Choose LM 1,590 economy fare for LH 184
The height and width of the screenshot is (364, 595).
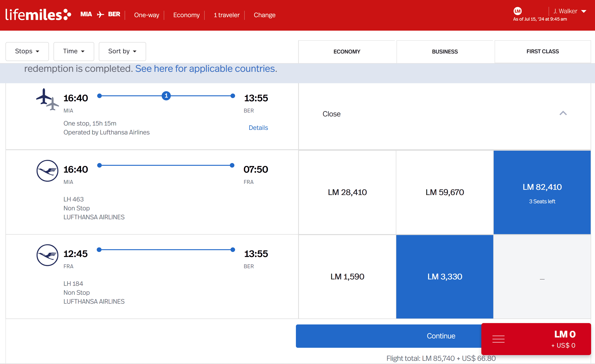[347, 276]
